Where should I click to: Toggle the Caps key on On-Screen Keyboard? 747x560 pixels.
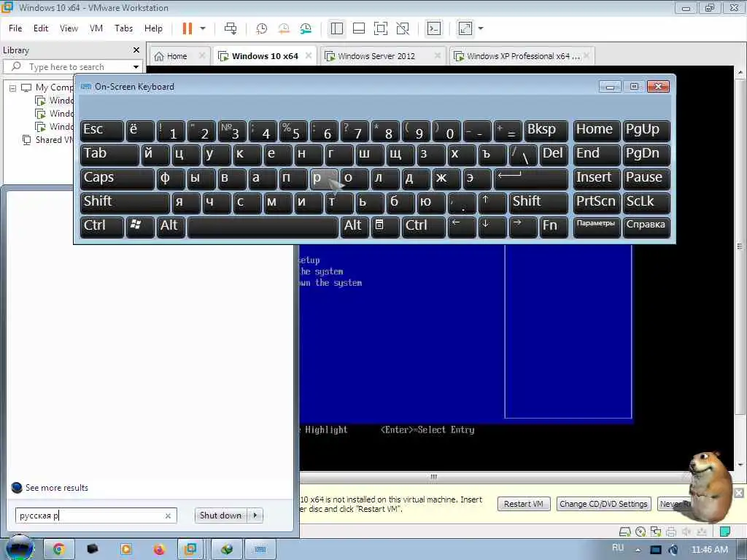[x=117, y=179]
